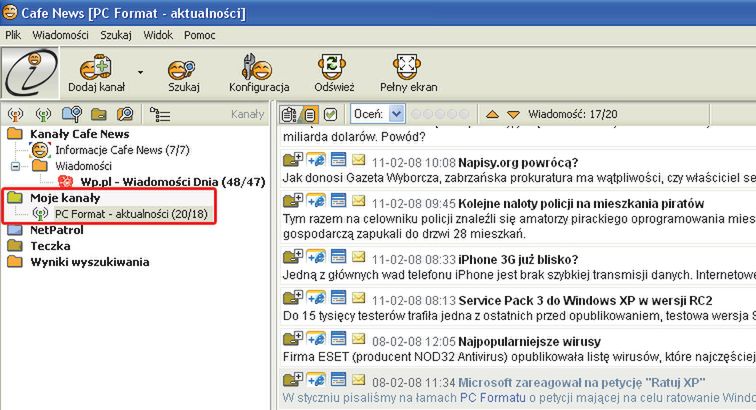This screenshot has height=410, width=756.
Task: Open Microsoft Ratuj XP article browser icon
Action: click(x=316, y=379)
